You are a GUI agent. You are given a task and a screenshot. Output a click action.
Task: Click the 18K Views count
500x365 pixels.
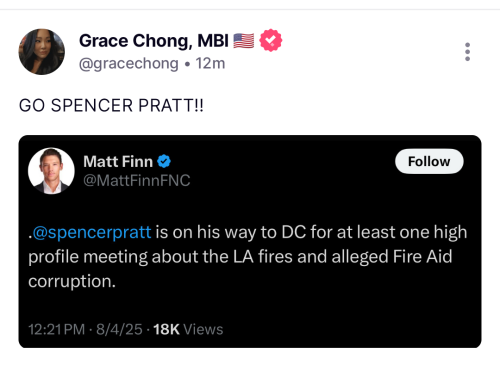coord(188,329)
